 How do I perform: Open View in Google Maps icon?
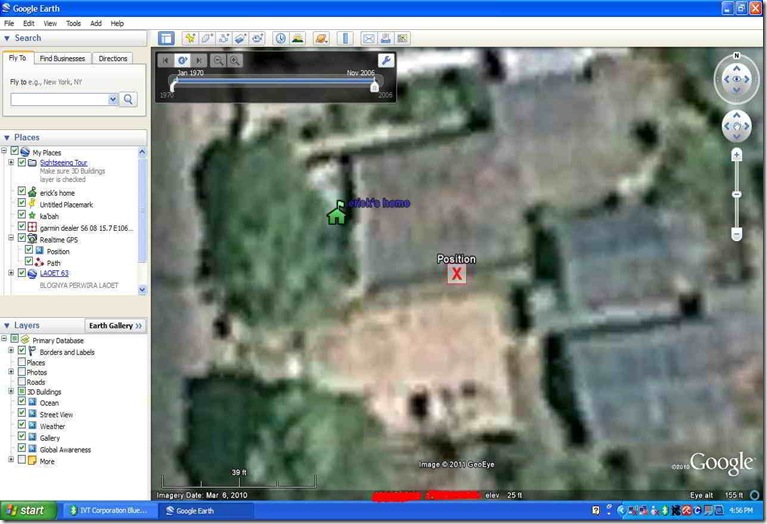pyautogui.click(x=402, y=38)
